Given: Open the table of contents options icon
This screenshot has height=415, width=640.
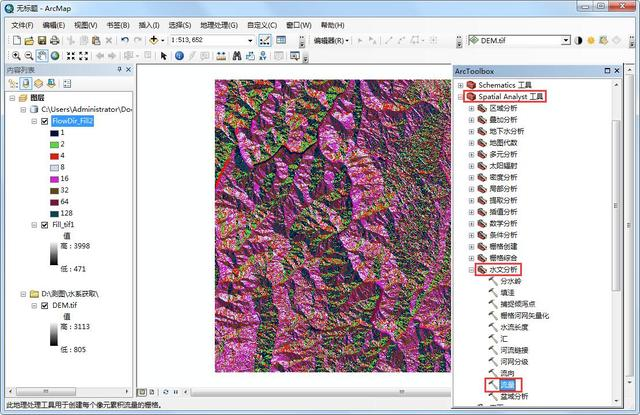Looking at the screenshot, I should click(67, 84).
